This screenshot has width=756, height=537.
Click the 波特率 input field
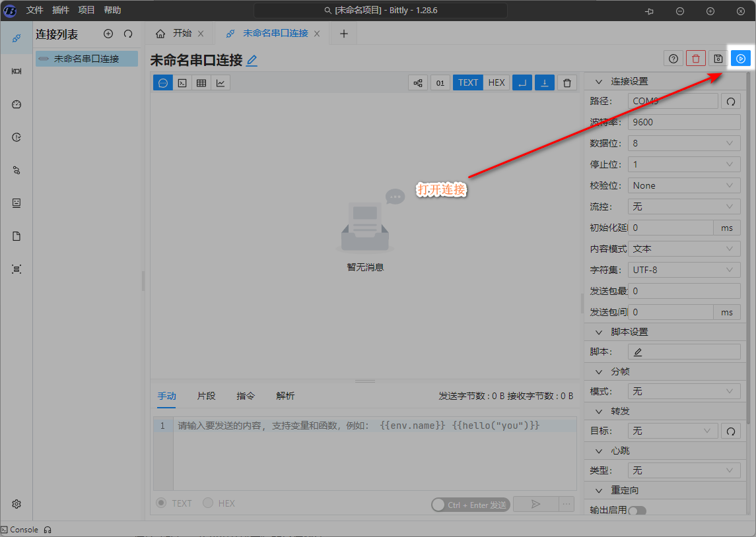(683, 122)
